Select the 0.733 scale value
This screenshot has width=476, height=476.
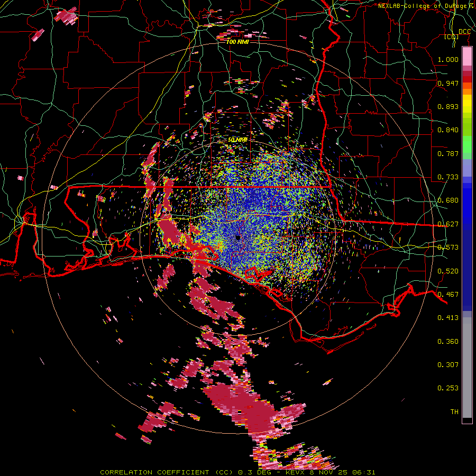448,177
